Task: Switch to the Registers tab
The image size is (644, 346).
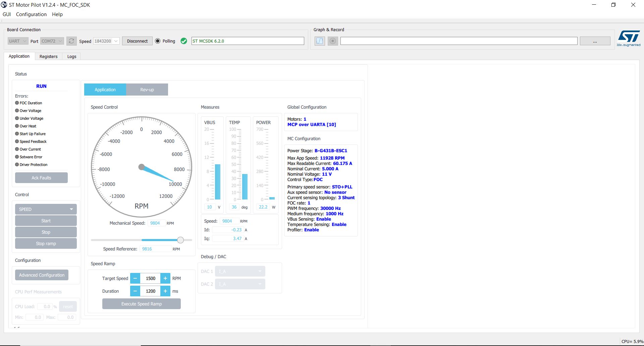Action: point(48,56)
